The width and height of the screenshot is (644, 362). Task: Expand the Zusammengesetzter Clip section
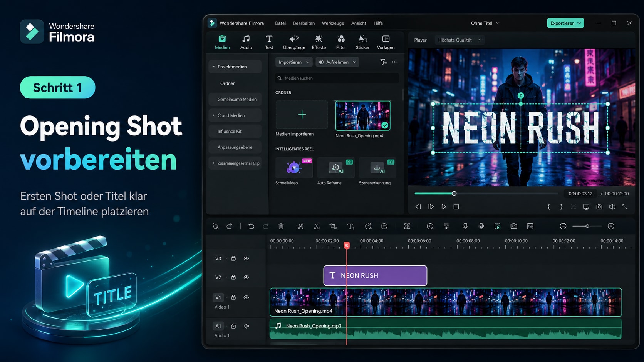[x=213, y=163]
